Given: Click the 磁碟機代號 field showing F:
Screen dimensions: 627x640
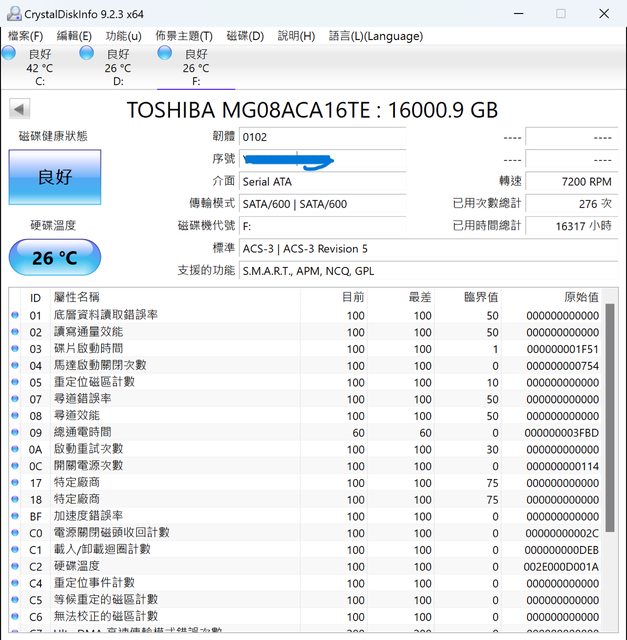Looking at the screenshot, I should coord(322,226).
